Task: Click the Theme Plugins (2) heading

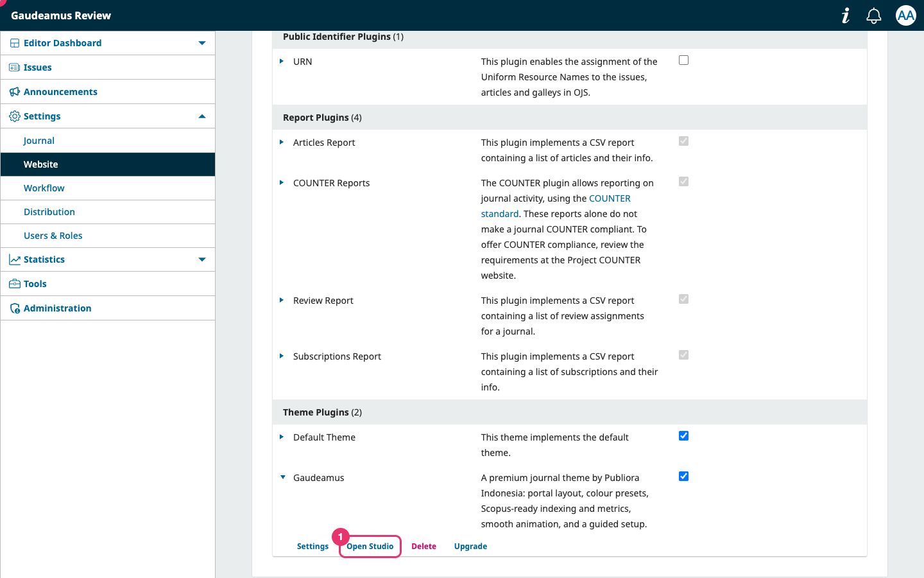Action: coord(322,412)
